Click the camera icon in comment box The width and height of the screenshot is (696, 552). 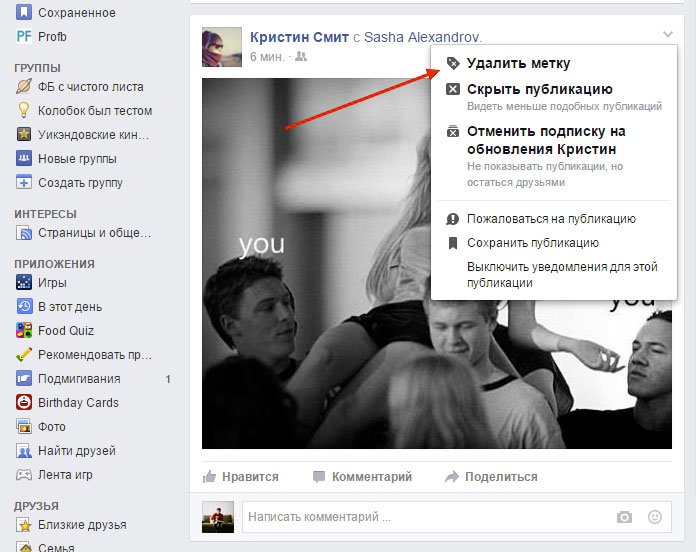624,517
